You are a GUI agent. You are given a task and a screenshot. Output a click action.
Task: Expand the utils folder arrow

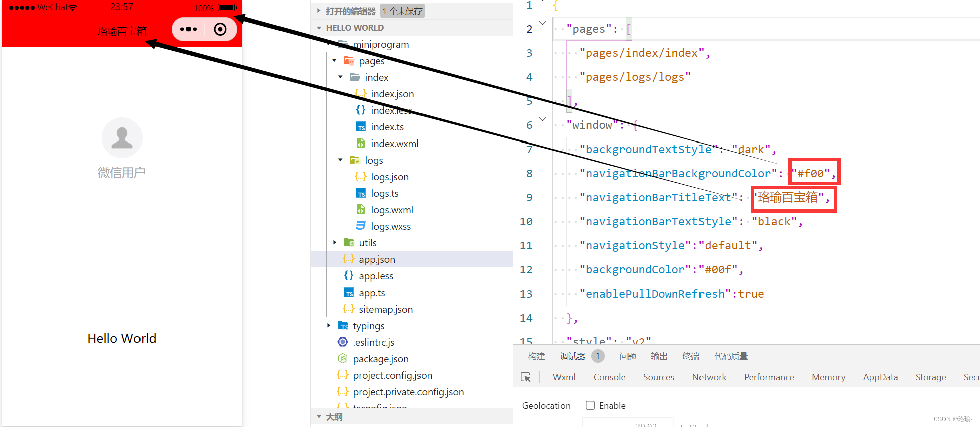click(x=335, y=243)
